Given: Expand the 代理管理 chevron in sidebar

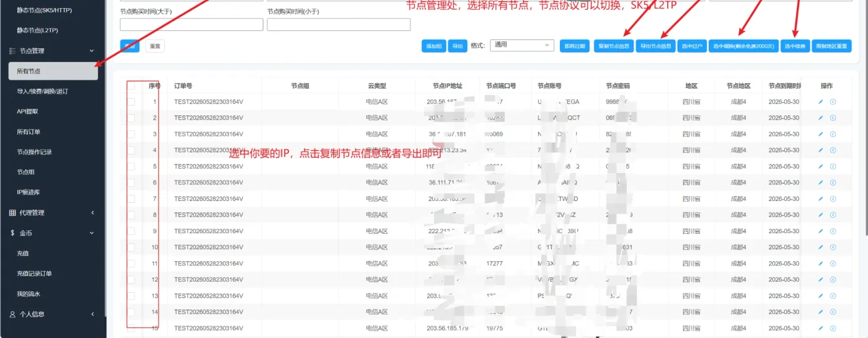Looking at the screenshot, I should pos(92,213).
